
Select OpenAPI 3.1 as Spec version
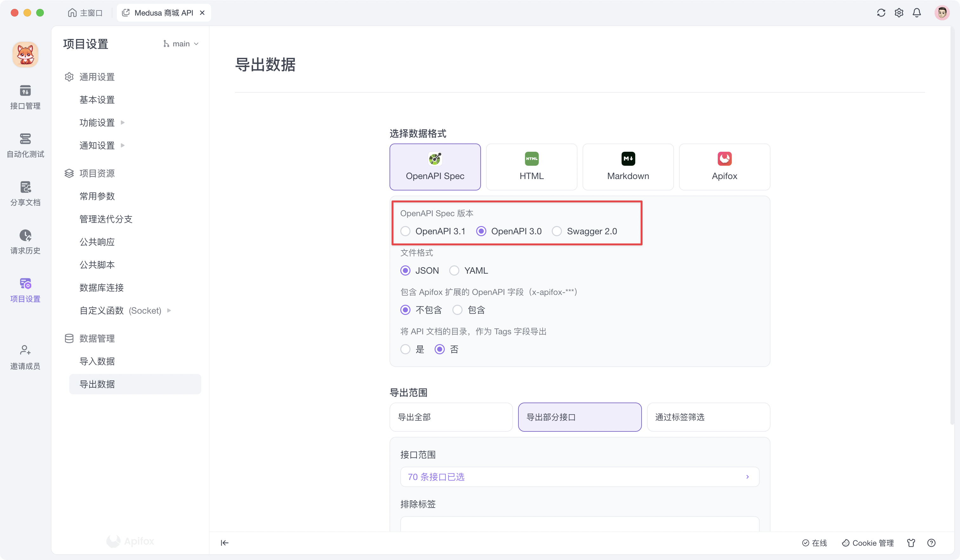point(405,231)
